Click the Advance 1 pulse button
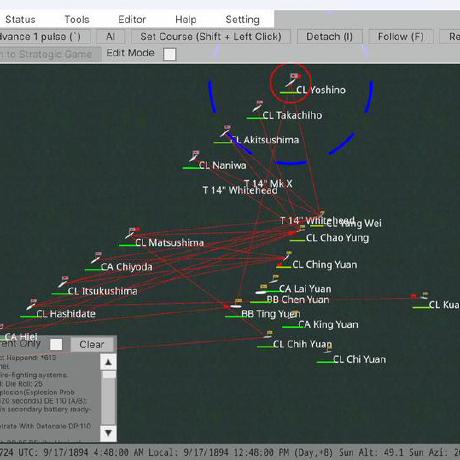Image resolution: width=460 pixels, height=460 pixels. click(45, 37)
